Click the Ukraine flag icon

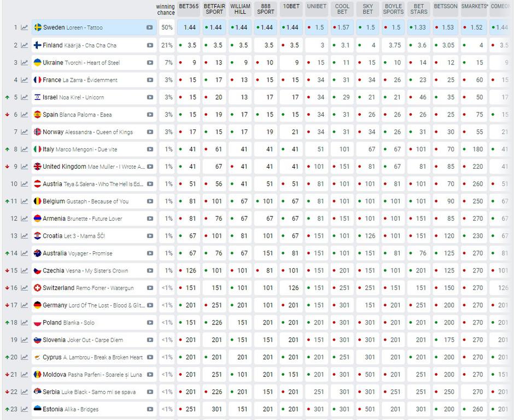tap(38, 63)
